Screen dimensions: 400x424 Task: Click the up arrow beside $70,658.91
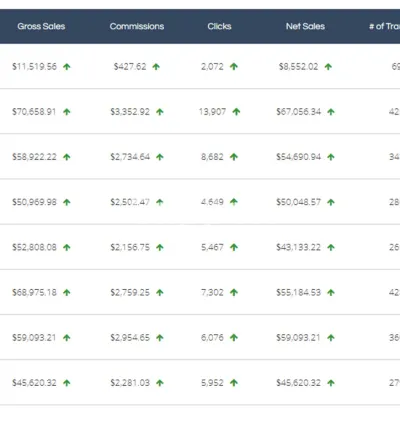67,112
